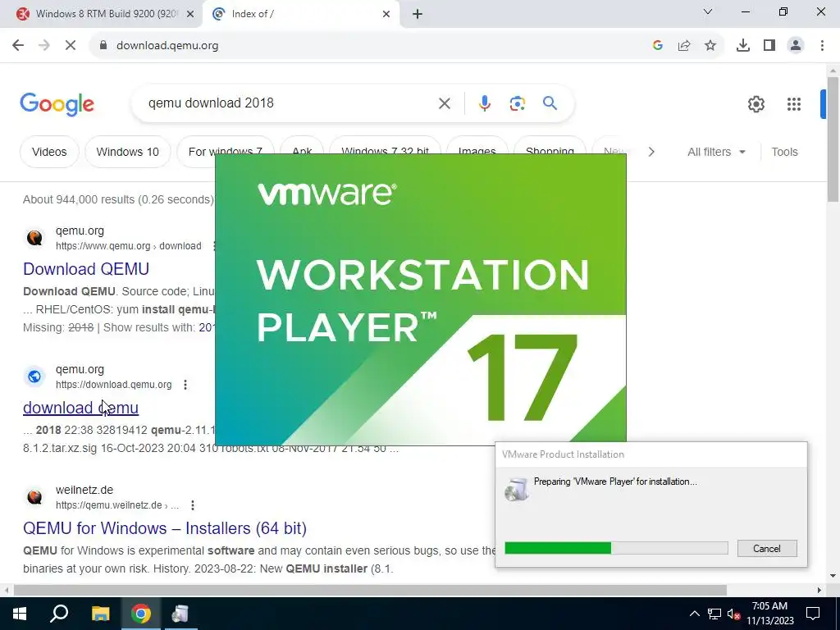Close the Index of / tab
840x630 pixels.
(386, 14)
